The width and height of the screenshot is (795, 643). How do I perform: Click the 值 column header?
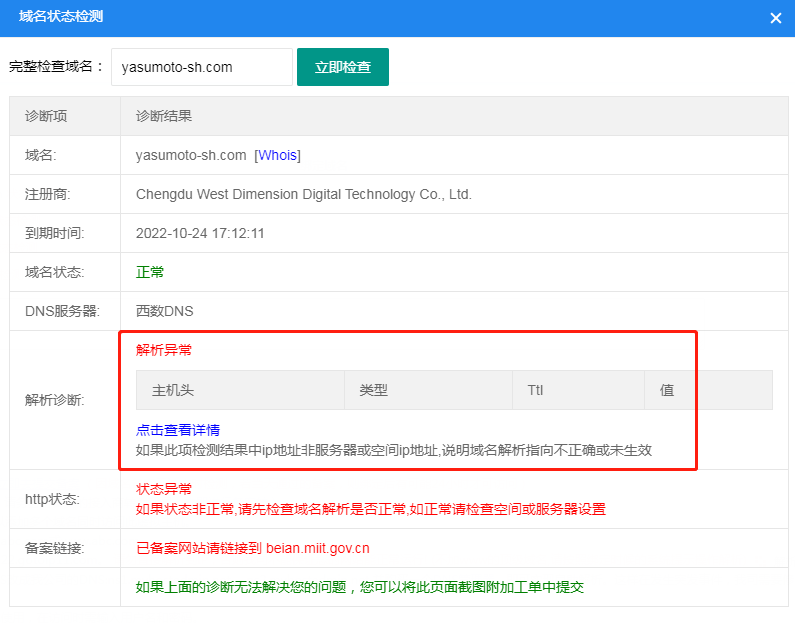(666, 390)
